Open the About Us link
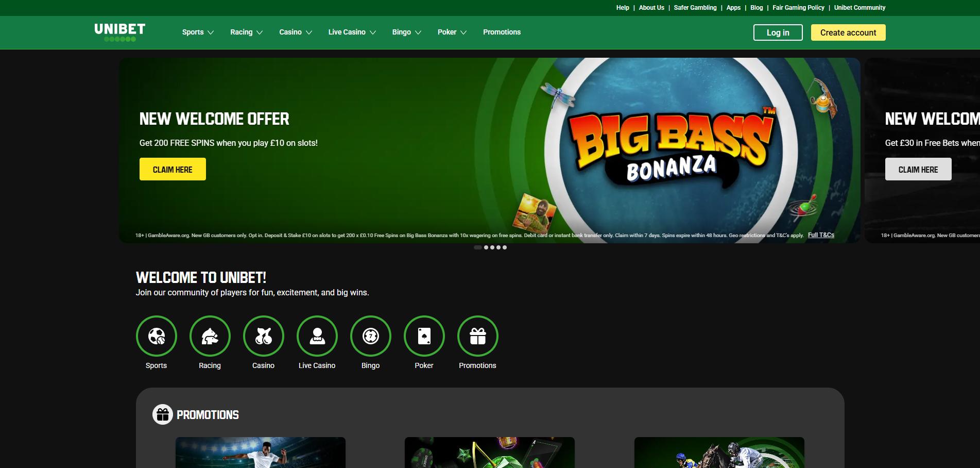 [x=651, y=8]
